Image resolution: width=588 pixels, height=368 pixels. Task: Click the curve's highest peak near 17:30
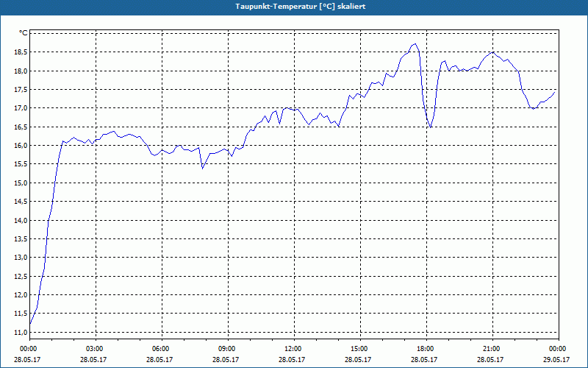415,43
